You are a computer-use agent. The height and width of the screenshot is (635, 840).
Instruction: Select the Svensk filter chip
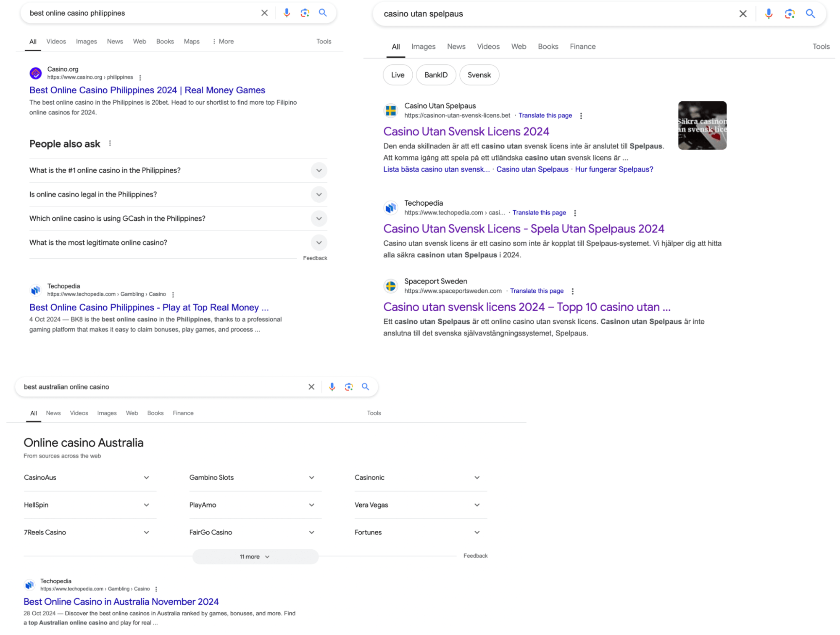pos(479,75)
